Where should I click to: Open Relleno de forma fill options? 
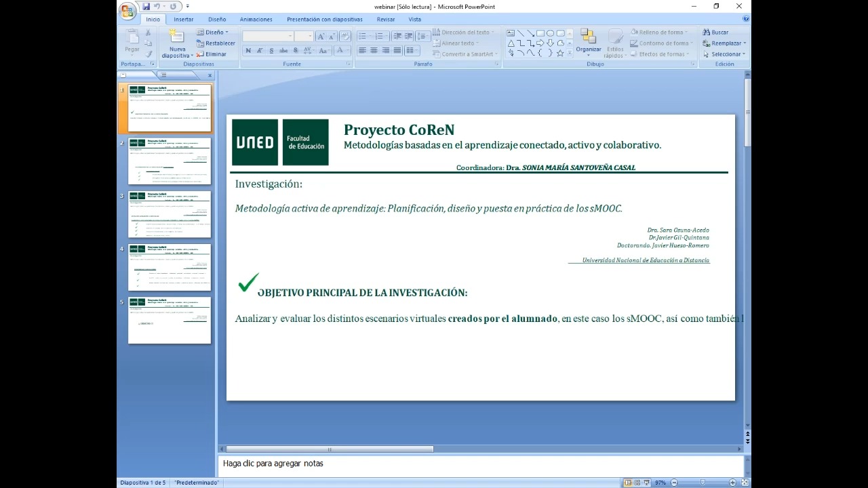pyautogui.click(x=658, y=32)
